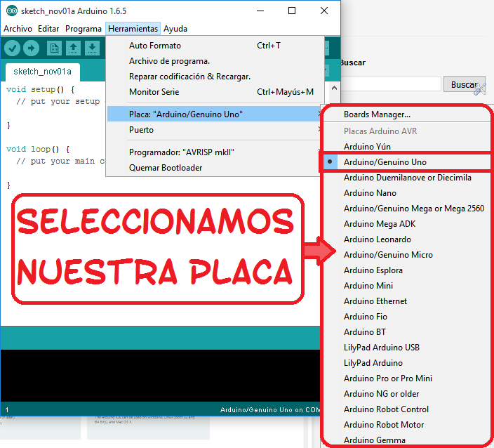Viewport: 494px width, 448px height.
Task: Select Arduino BT board
Action: (x=406, y=332)
